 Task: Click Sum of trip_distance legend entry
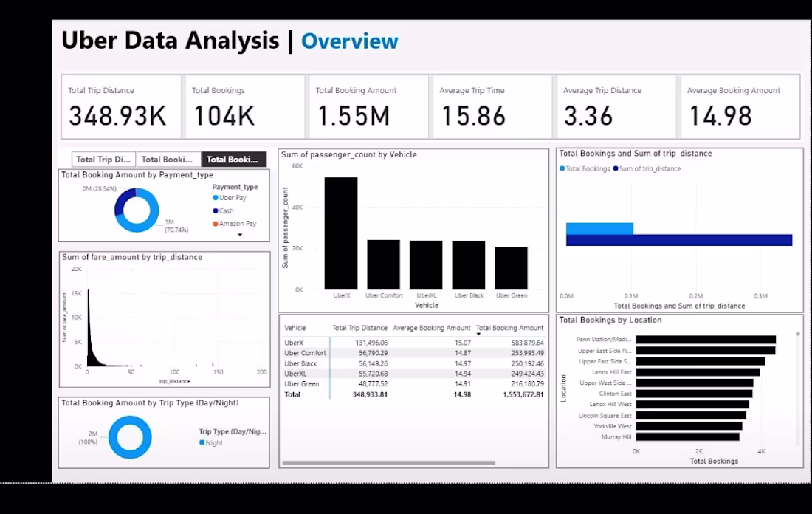coord(647,168)
